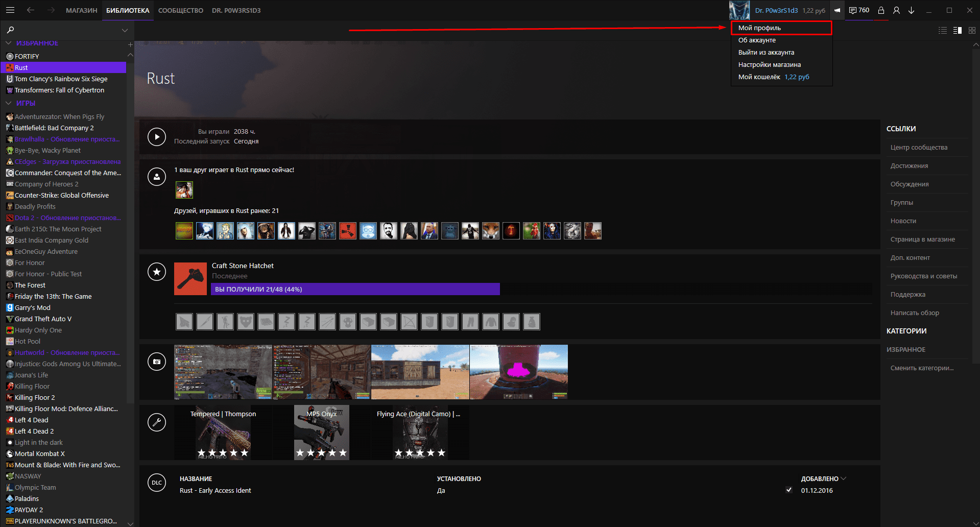Viewport: 980px width, 527px height.
Task: Open the DR. P0W3RS1D3 tab
Action: pyautogui.click(x=236, y=10)
